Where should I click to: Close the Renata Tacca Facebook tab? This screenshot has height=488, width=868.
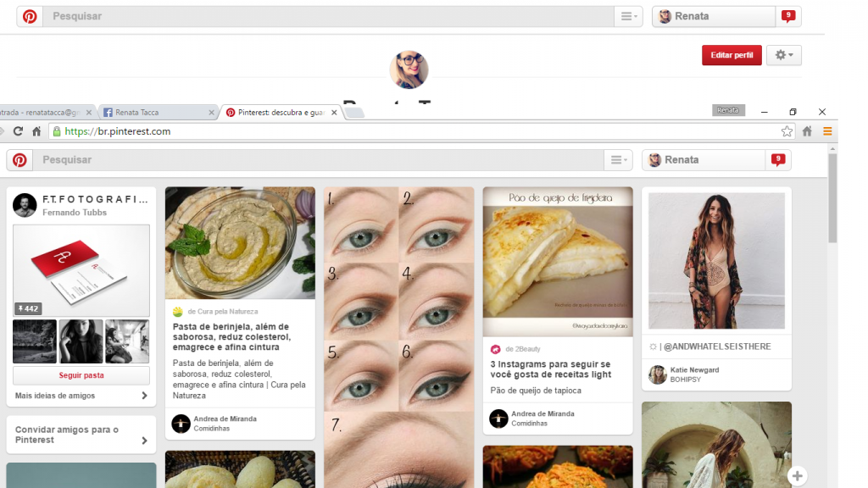point(211,113)
